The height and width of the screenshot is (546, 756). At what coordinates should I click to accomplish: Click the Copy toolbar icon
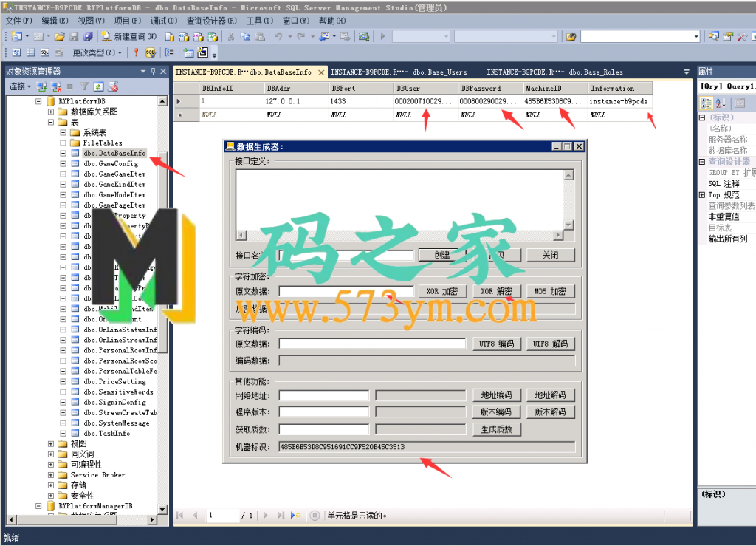(245, 37)
